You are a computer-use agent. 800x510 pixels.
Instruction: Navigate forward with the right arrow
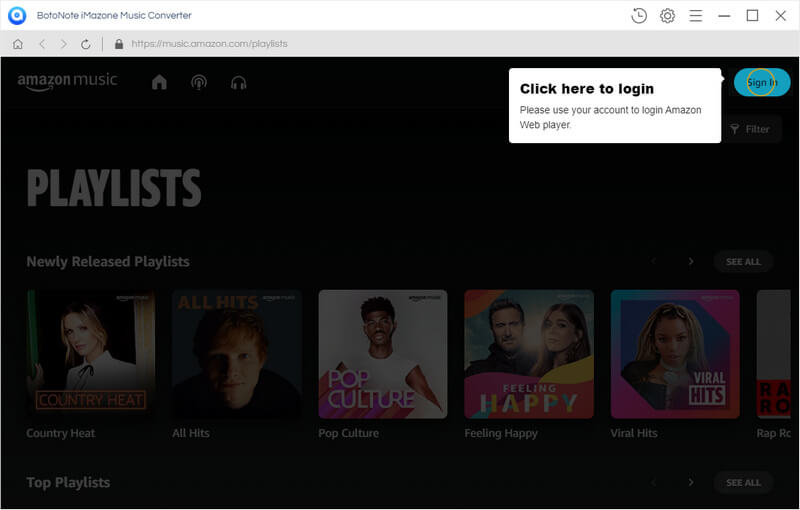click(63, 44)
